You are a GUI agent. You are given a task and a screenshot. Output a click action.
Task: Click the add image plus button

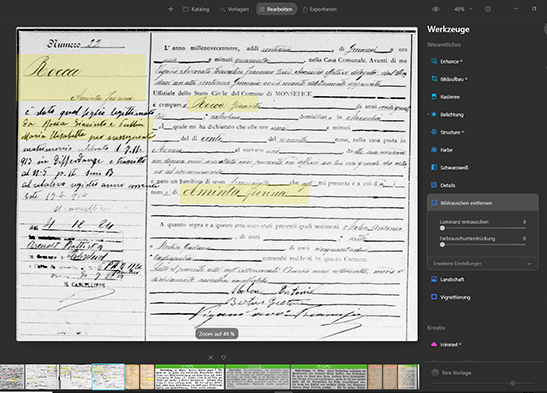(171, 9)
